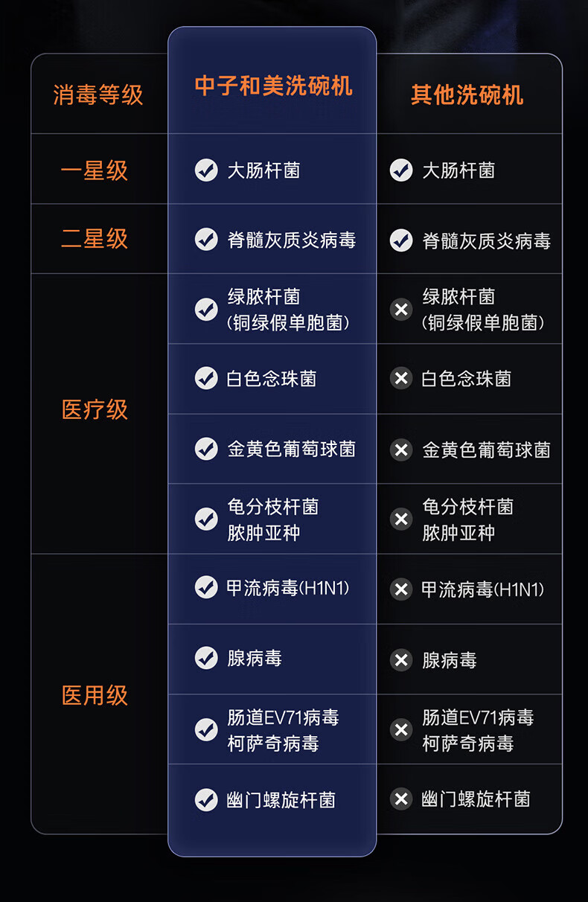Click the X mark beside 白色念珠菌

coord(401,378)
